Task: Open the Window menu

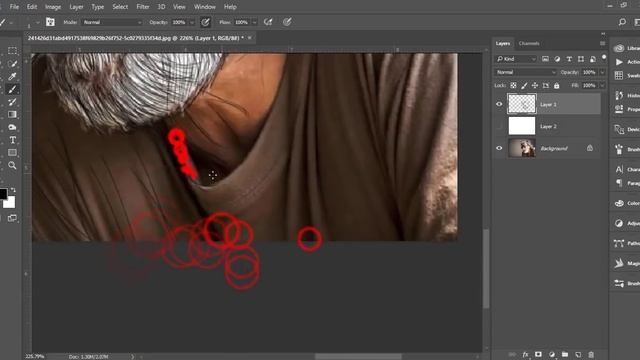Action: [204, 7]
